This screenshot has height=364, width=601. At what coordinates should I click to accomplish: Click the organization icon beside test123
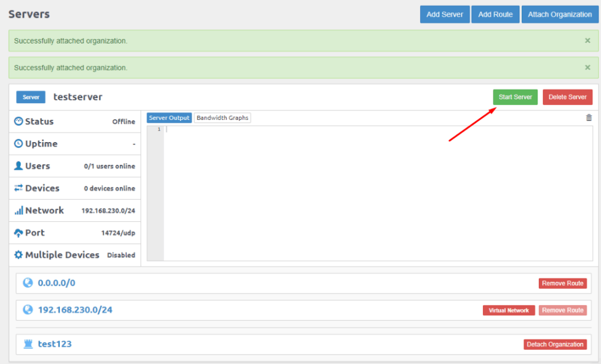(28, 344)
